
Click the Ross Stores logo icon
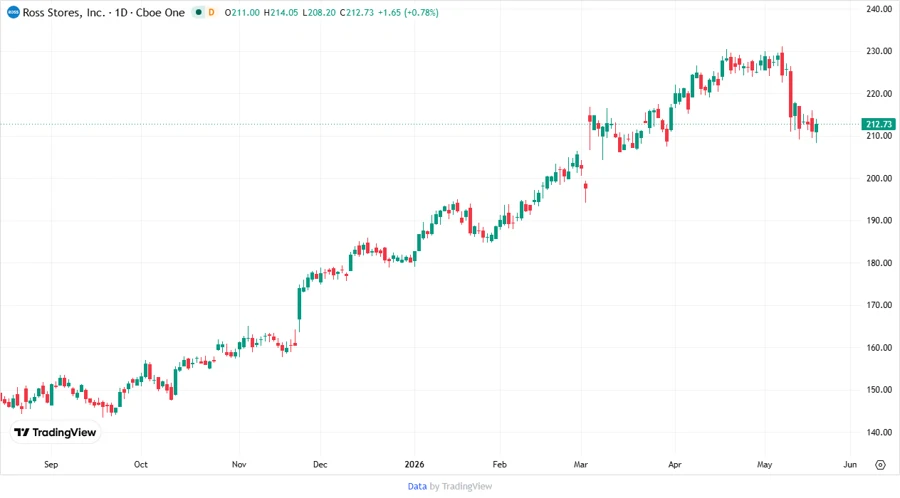(13, 12)
